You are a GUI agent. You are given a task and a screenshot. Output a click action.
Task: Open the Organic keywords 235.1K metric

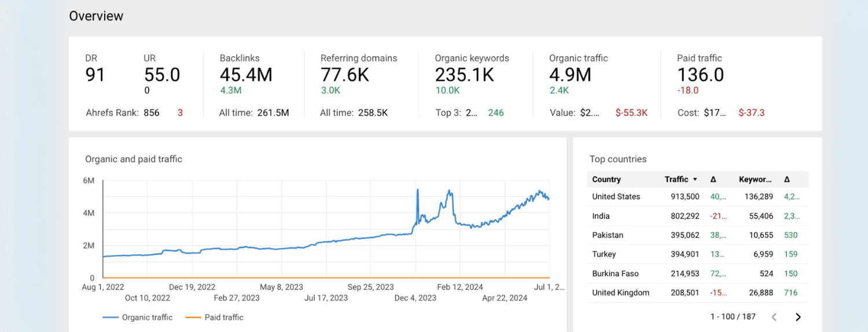pyautogui.click(x=465, y=75)
